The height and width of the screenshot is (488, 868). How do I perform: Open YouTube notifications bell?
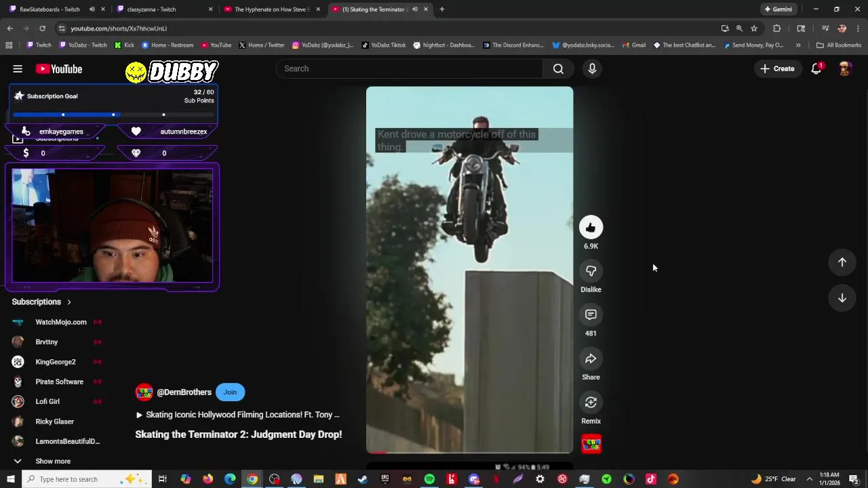(x=816, y=68)
